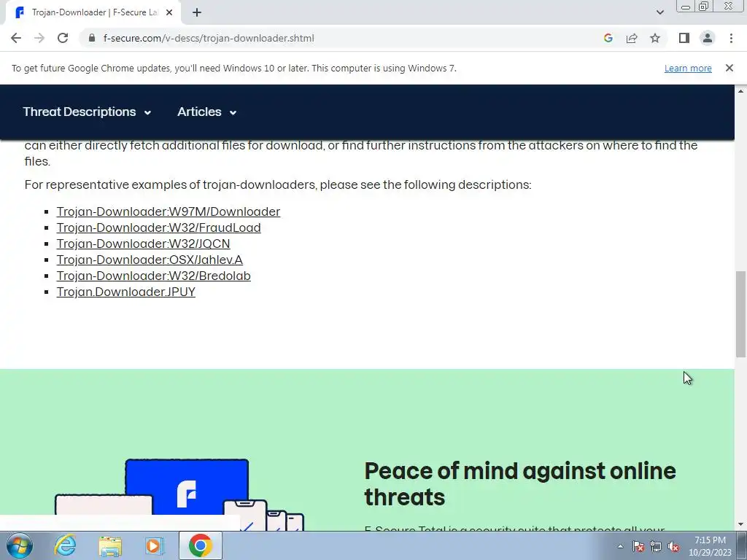Show hidden tray icons arrow
The image size is (747, 560).
tap(620, 547)
